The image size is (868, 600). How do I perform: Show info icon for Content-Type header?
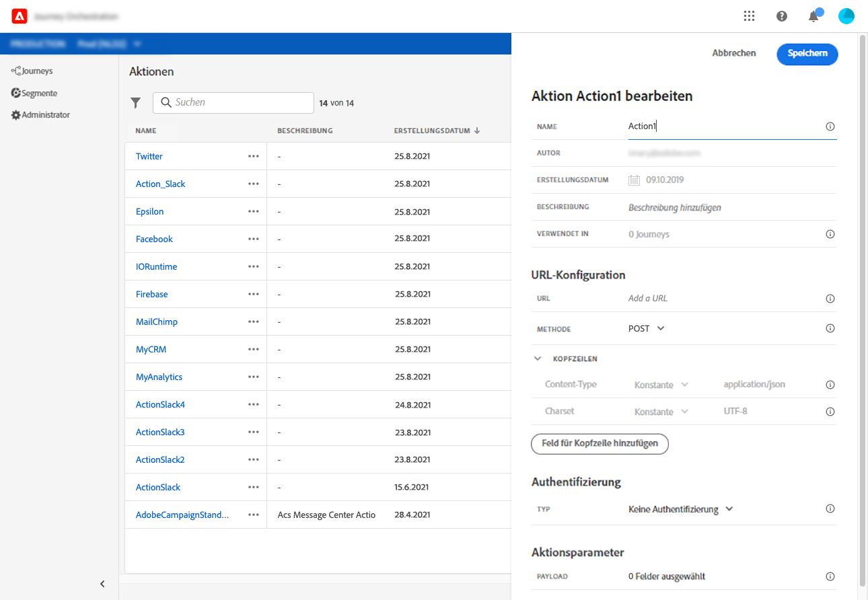click(x=830, y=385)
